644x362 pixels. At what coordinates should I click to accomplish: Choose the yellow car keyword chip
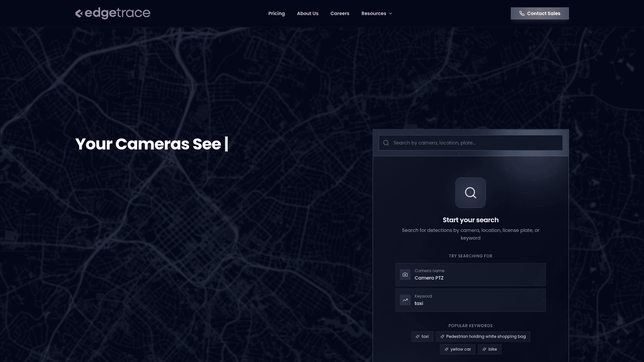pyautogui.click(x=458, y=349)
